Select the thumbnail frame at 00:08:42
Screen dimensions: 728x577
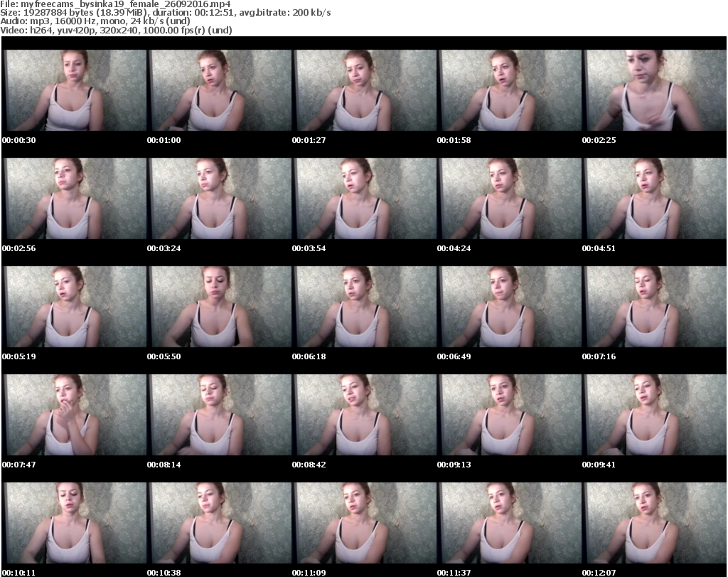click(365, 415)
